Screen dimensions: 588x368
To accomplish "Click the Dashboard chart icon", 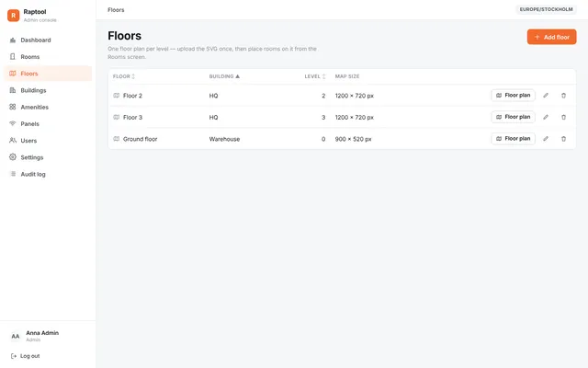I will [x=13, y=40].
